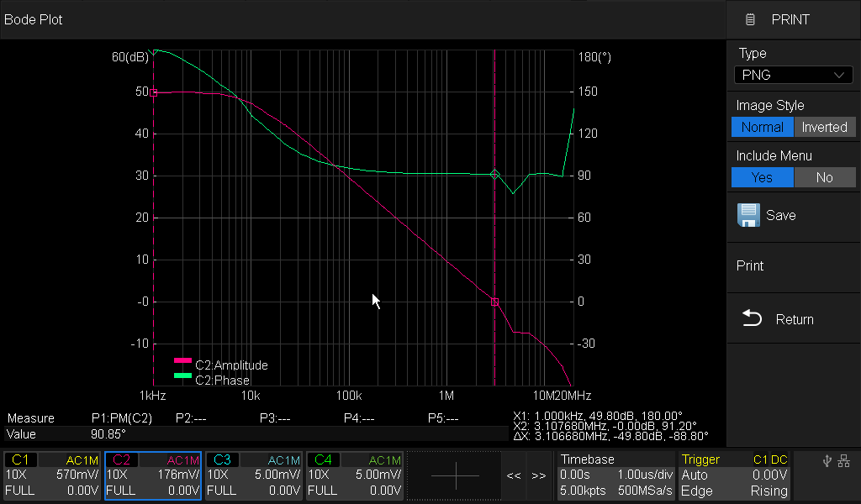This screenshot has height=504, width=861.
Task: Click the Print button in side menu
Action: (x=750, y=265)
